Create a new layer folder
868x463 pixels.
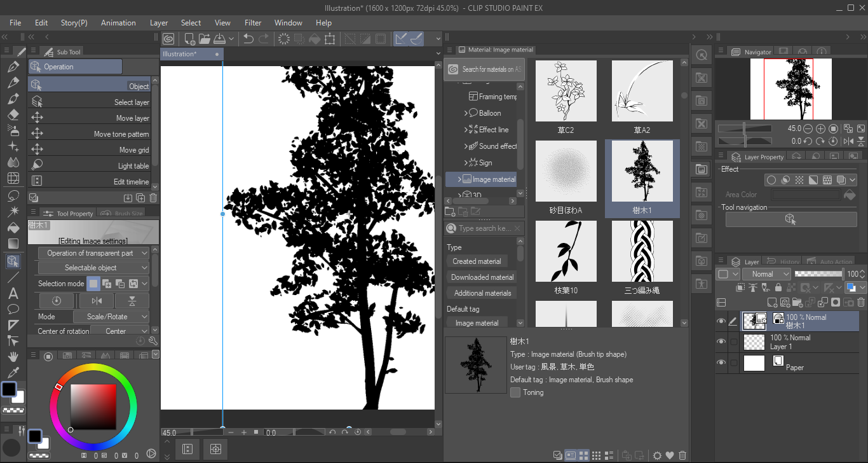[797, 302]
